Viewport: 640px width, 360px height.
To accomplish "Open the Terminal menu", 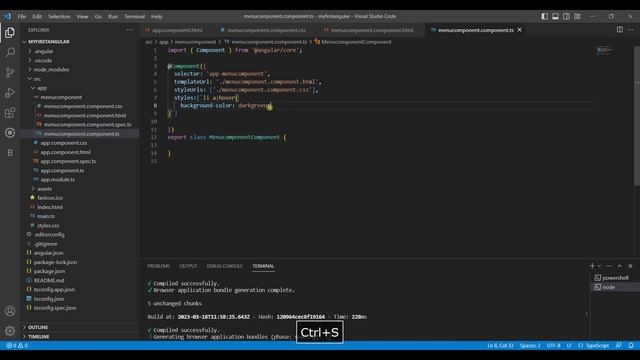I will tap(135, 17).
